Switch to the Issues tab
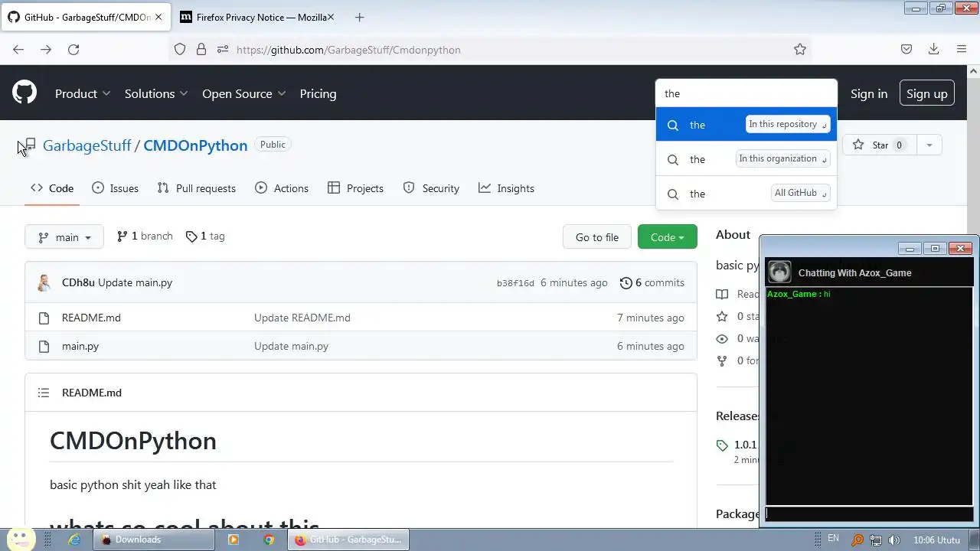Screen dimensions: 980x551 coord(115,188)
